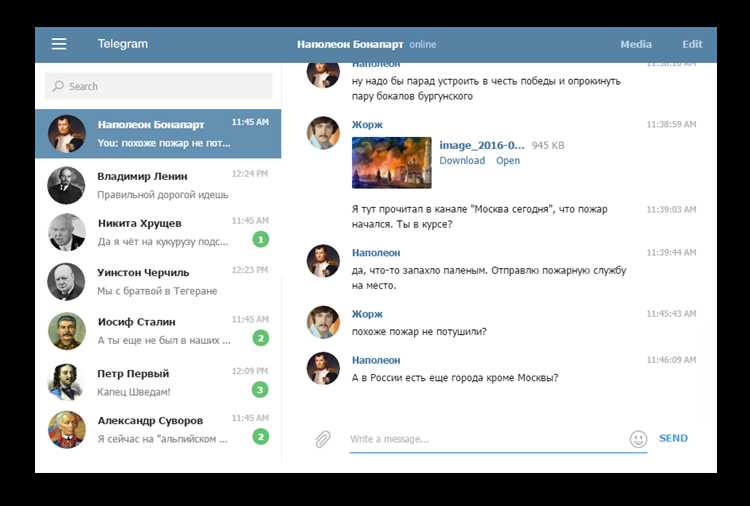Click the magnifier icon in Search

coord(58,86)
